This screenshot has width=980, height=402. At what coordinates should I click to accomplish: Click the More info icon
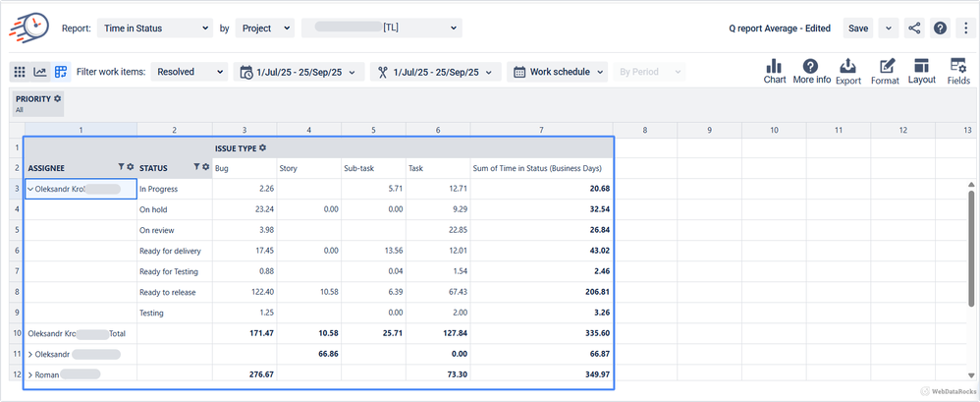811,67
